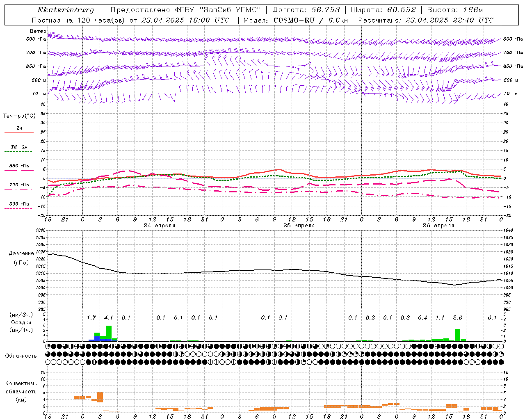Image resolution: width=525 pixels, height=420 pixels.
Task: Click the Конвективн. panel label
Action: pos(21,383)
